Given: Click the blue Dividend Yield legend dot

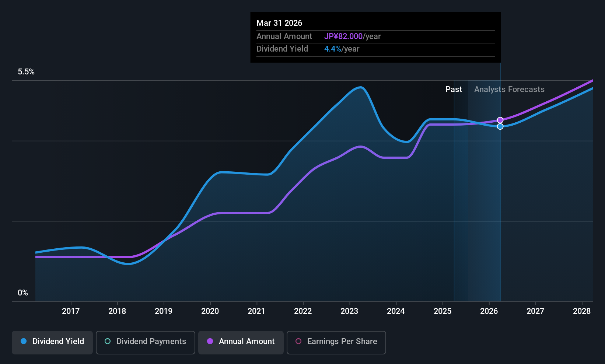Looking at the screenshot, I should tap(24, 341).
